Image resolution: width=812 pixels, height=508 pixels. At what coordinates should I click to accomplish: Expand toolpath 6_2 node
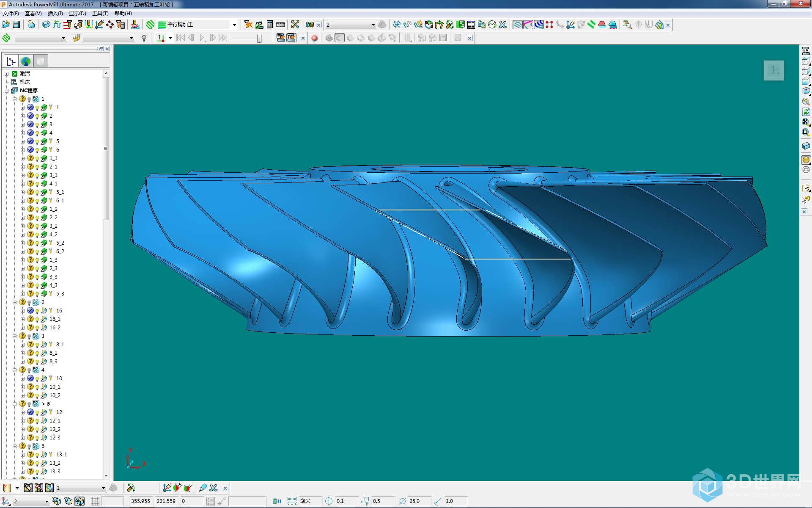[23, 251]
